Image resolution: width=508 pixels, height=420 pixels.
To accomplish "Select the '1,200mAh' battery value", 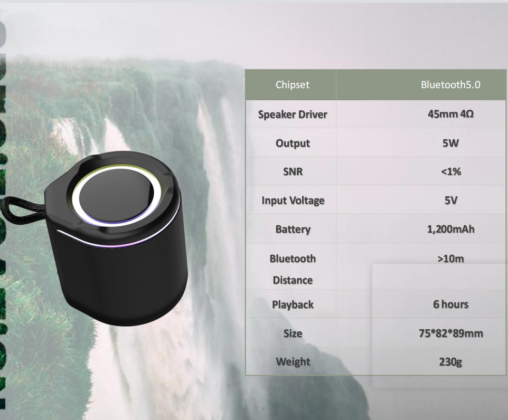I will [x=450, y=229].
